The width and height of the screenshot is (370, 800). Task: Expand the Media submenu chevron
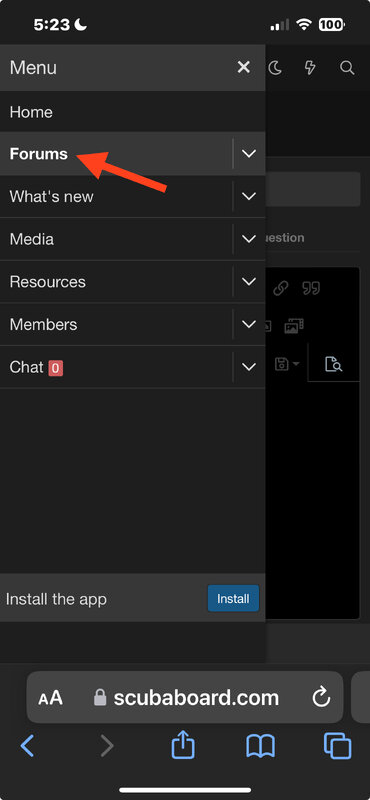[x=249, y=239]
